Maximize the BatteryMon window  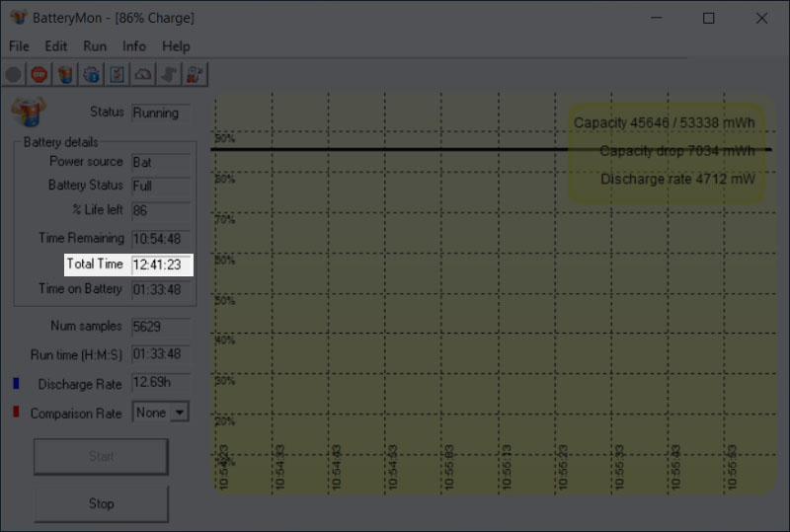[x=708, y=18]
